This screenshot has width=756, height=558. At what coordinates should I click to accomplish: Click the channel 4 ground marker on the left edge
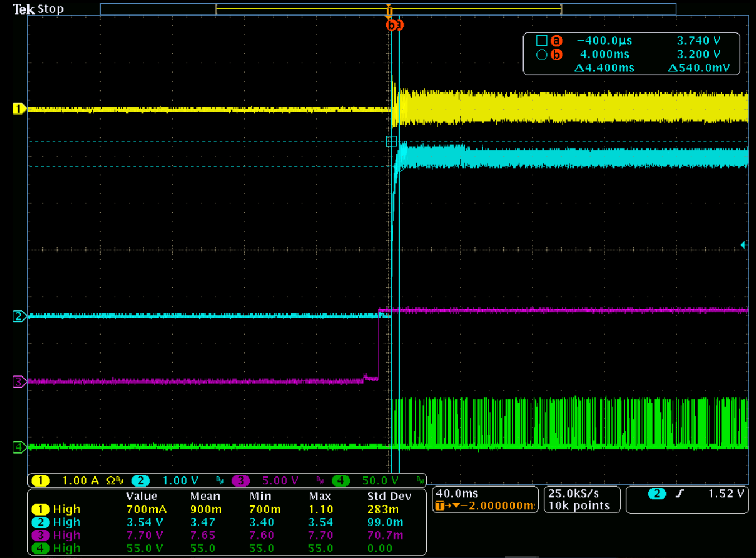pos(19,447)
